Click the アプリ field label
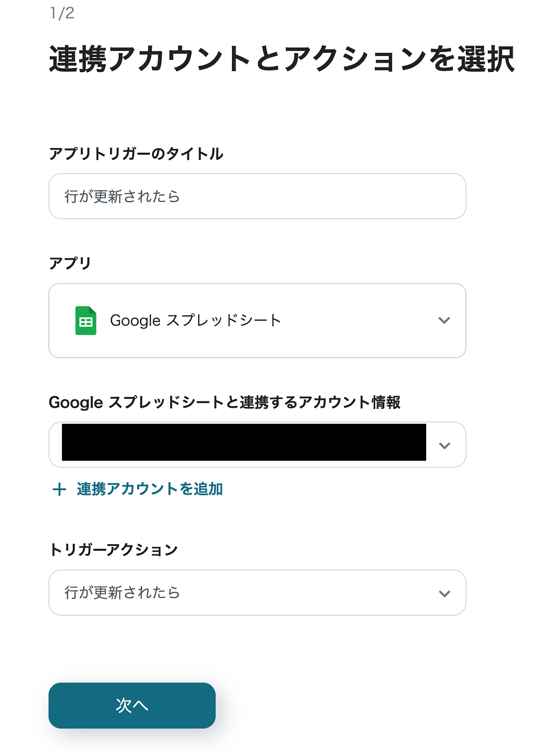Image resolution: width=560 pixels, height=752 pixels. (x=70, y=263)
